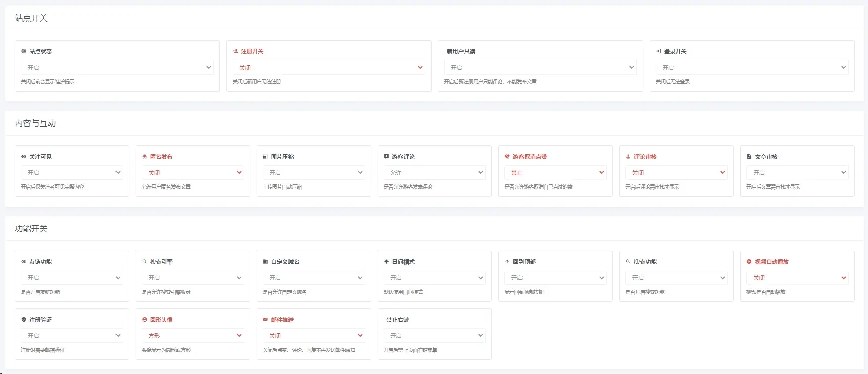Expand the 邮件推送 select box
Screen dimensions: 868x374
tap(314, 335)
